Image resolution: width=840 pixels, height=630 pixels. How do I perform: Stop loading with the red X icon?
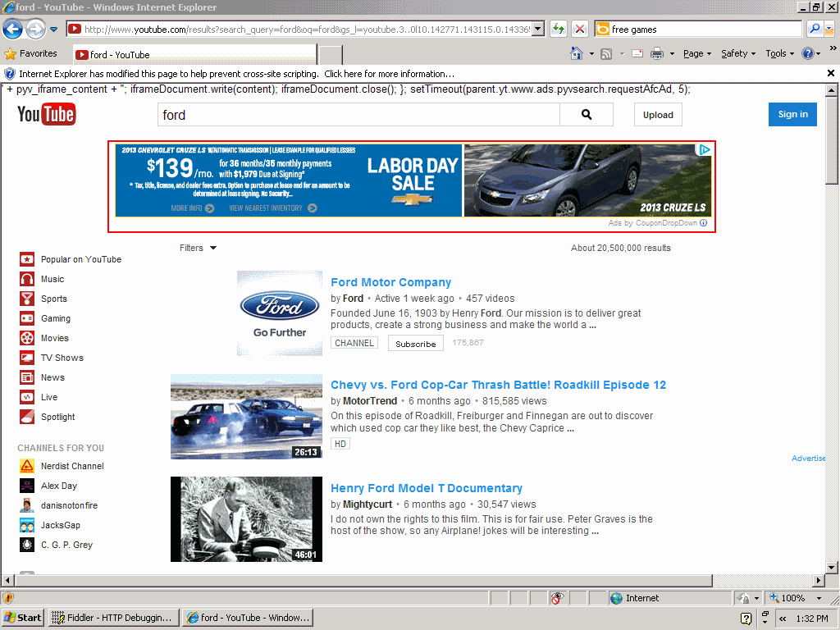[580, 29]
